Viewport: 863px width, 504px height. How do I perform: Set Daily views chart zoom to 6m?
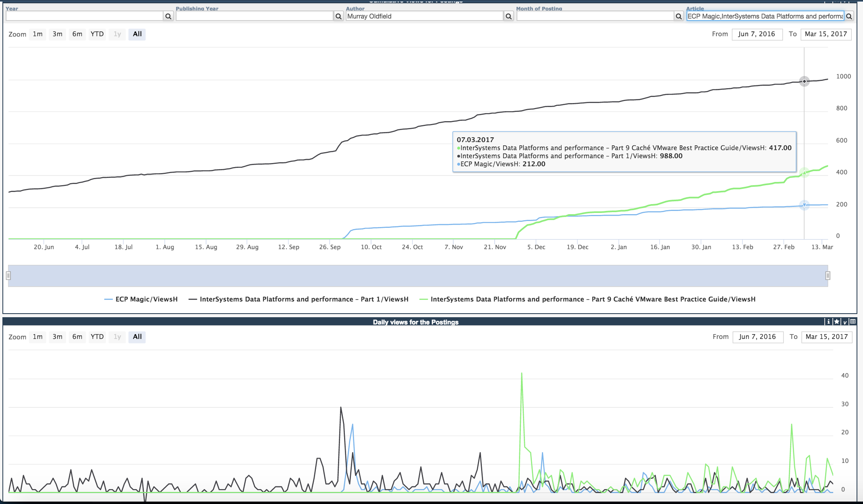click(x=77, y=337)
